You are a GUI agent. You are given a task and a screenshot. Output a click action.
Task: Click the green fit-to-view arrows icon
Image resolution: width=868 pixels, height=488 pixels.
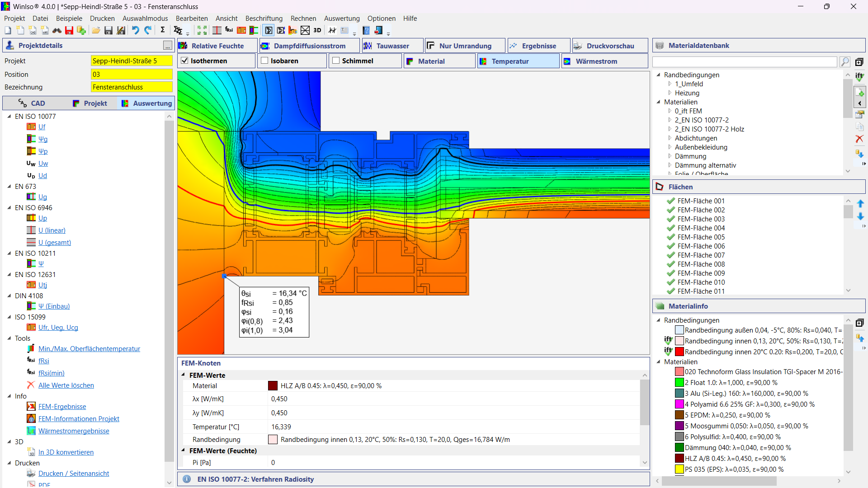tap(202, 30)
